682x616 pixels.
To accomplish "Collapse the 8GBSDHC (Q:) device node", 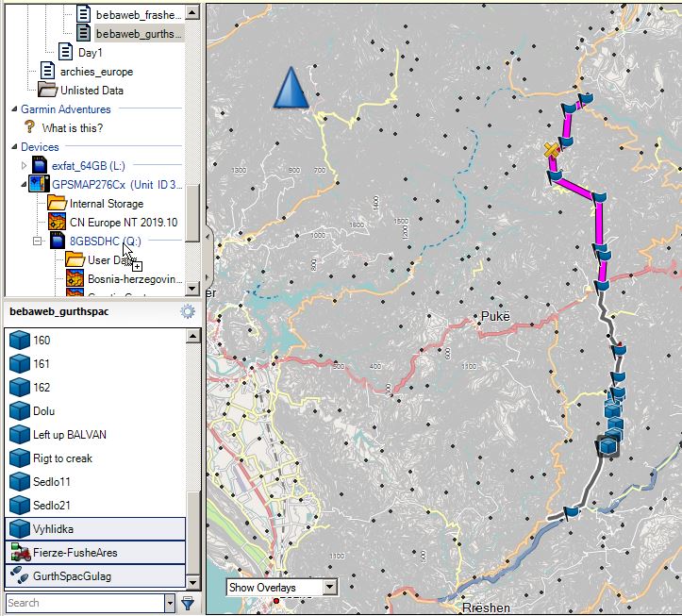I will [x=38, y=241].
